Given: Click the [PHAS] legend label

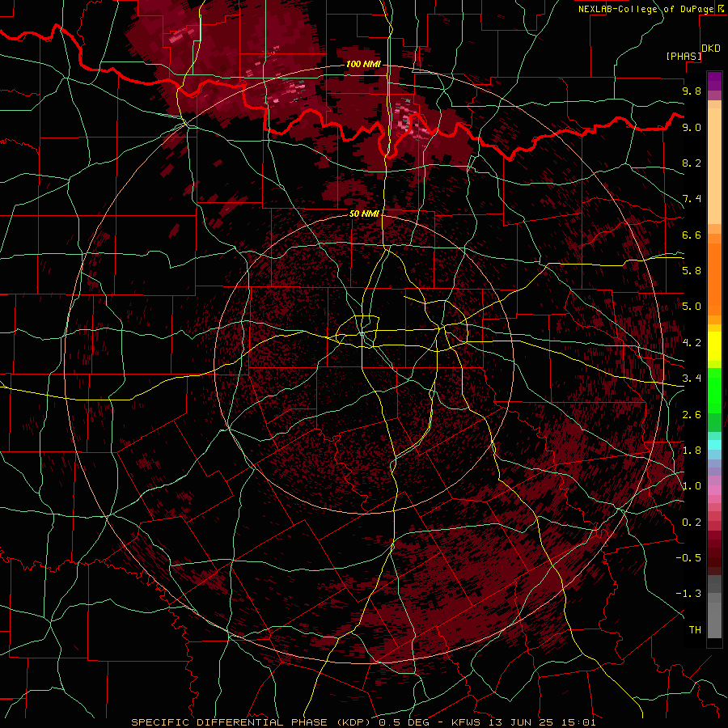Looking at the screenshot, I should 684,57.
